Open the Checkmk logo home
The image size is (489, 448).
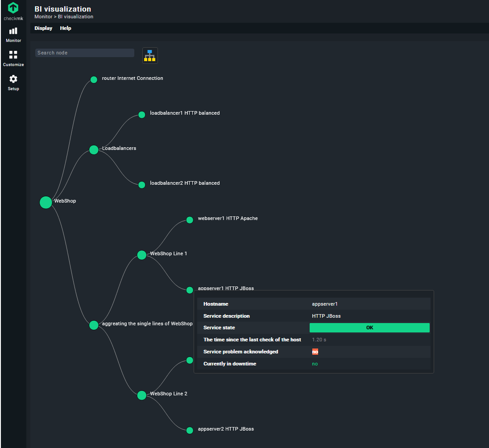point(13,11)
